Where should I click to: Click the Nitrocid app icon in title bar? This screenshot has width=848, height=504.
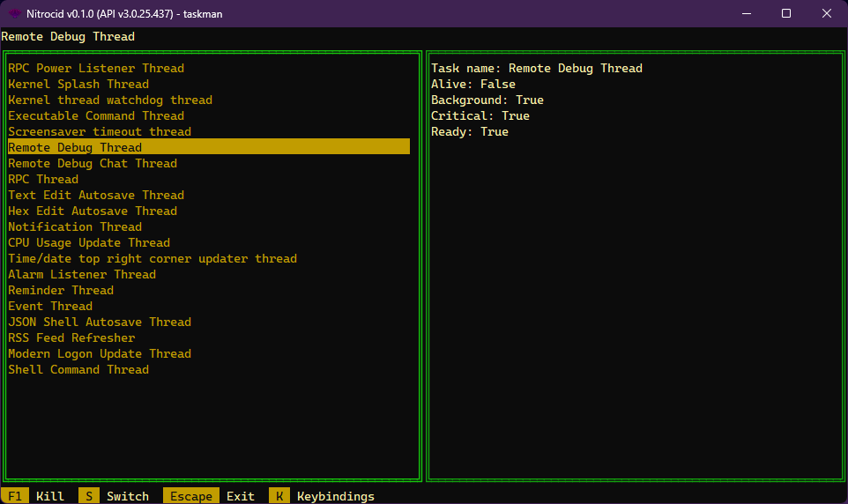coord(15,13)
